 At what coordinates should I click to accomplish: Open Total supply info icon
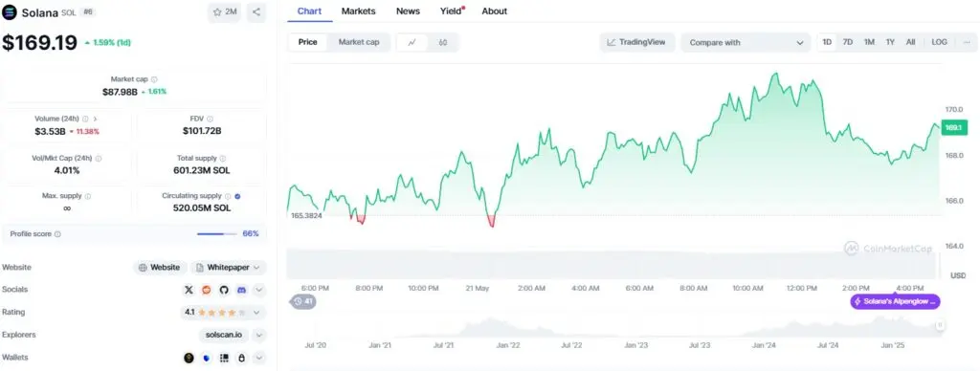pyautogui.click(x=222, y=159)
